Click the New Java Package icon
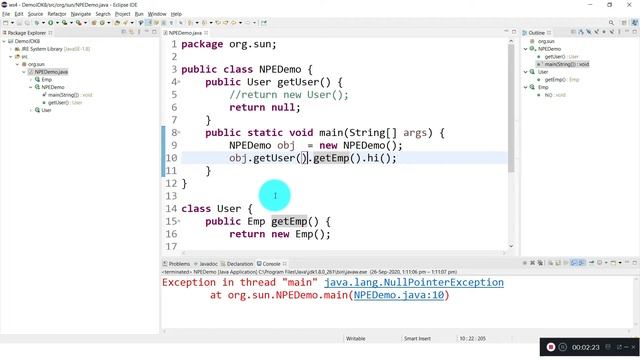This screenshot has width=640, height=360. (93, 23)
